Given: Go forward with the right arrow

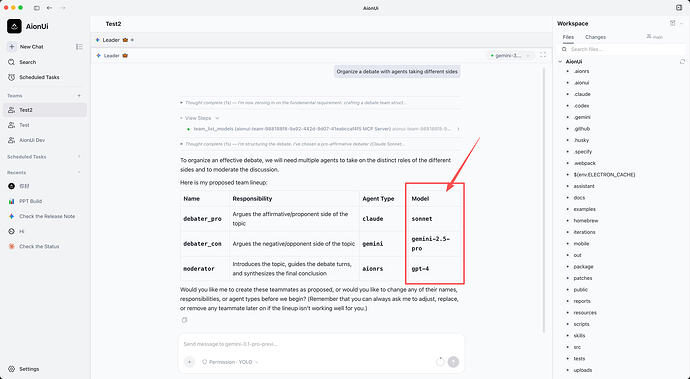Looking at the screenshot, I should tap(63, 8).
